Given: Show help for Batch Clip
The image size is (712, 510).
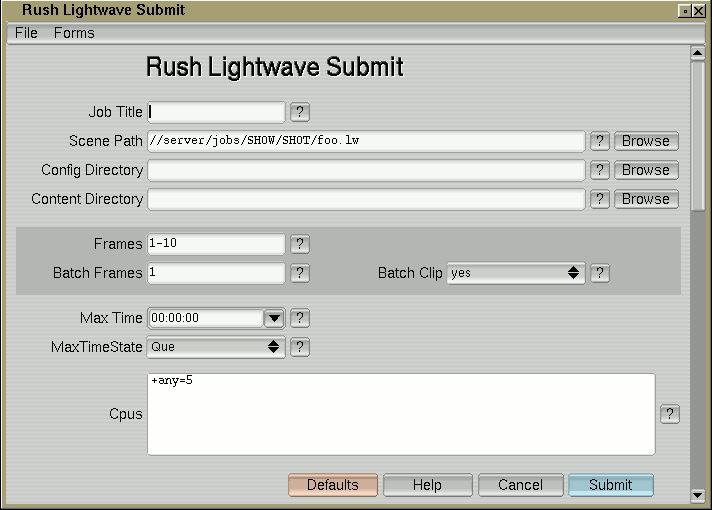Looking at the screenshot, I should (599, 273).
